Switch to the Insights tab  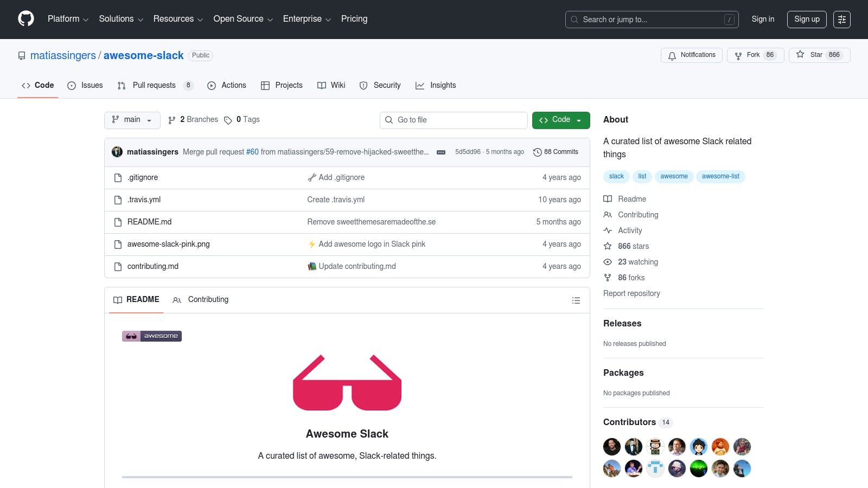tap(436, 85)
